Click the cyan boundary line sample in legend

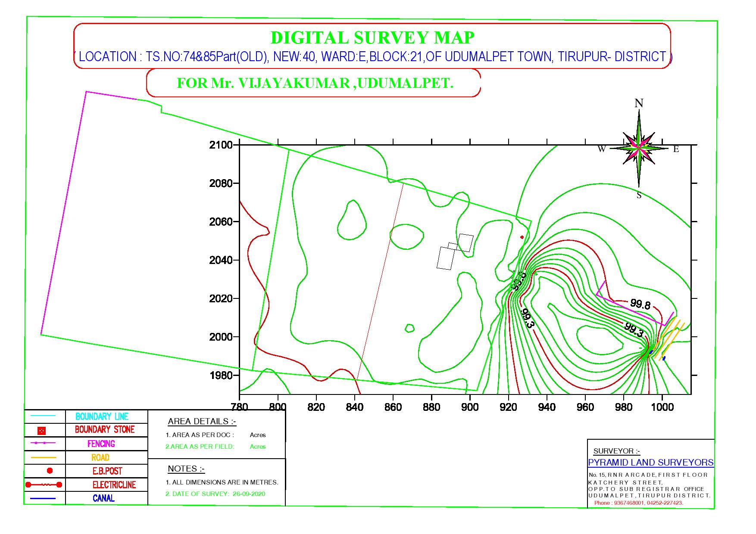tap(44, 416)
